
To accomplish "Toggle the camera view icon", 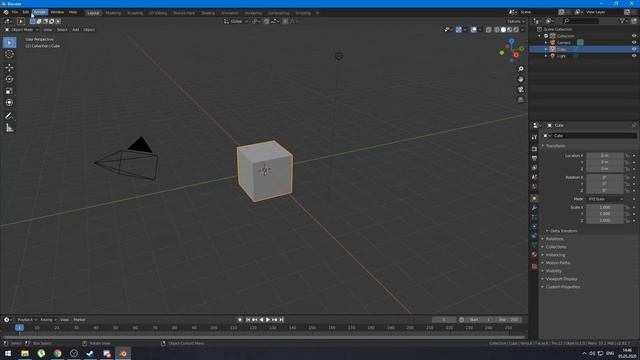I will click(x=520, y=89).
